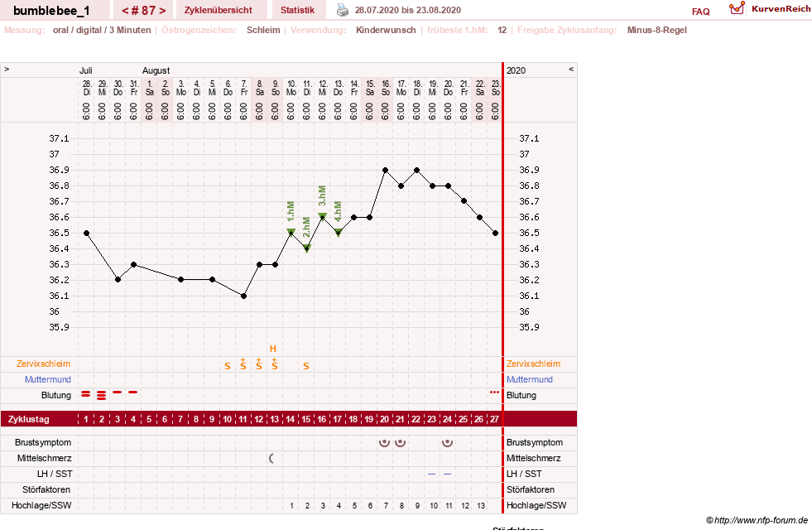Click the left Brustsymptom row label
812x530 pixels.
(x=43, y=442)
